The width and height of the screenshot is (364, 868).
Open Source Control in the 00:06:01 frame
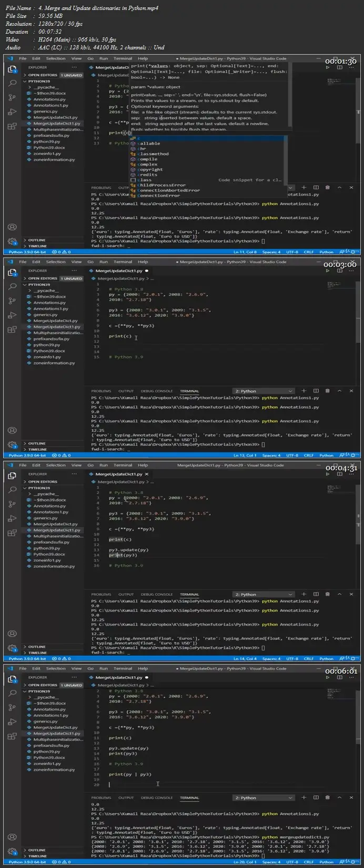(x=13, y=707)
